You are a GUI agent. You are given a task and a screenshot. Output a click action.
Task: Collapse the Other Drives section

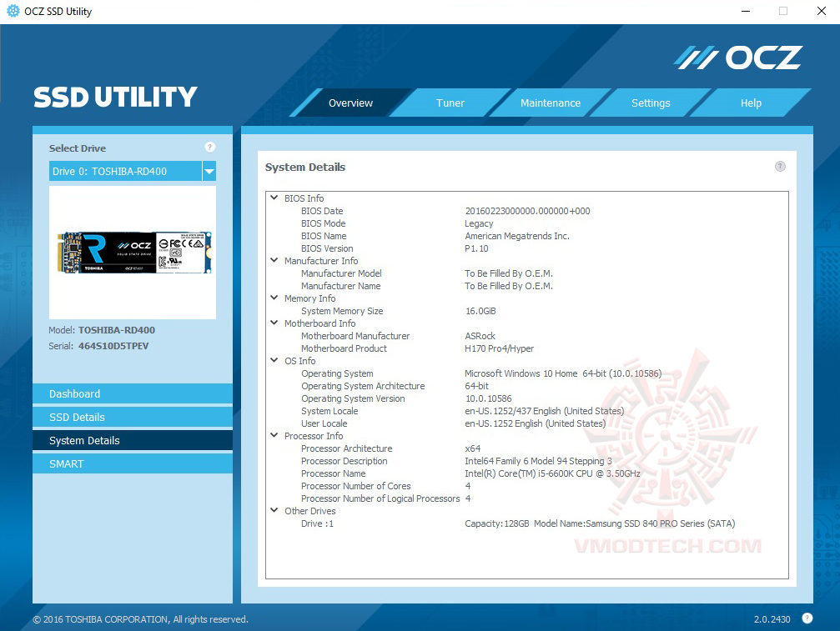tap(274, 510)
